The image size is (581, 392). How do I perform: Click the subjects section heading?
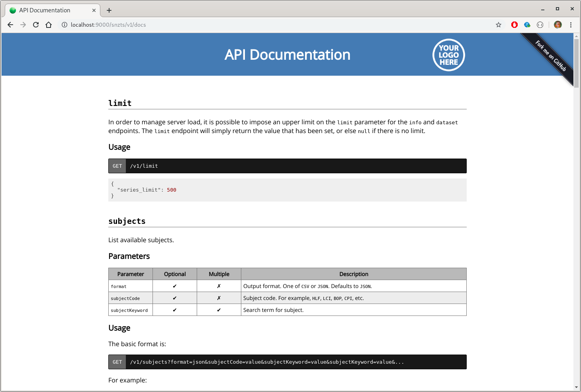click(127, 221)
